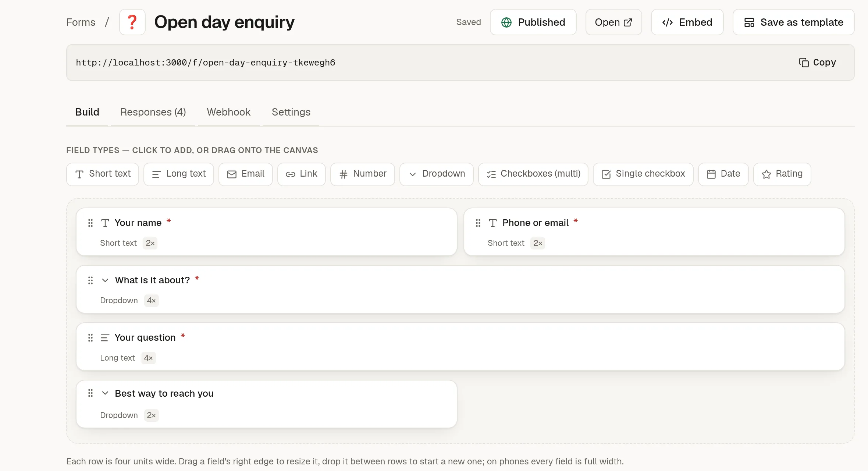Add an Email field type
The width and height of the screenshot is (868, 471).
[246, 174]
